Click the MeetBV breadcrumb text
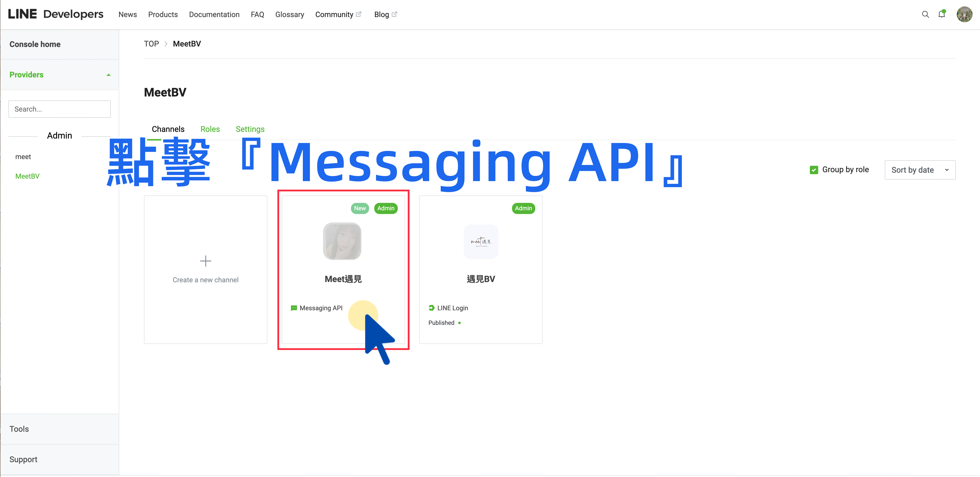The width and height of the screenshot is (980, 477). [x=187, y=44]
